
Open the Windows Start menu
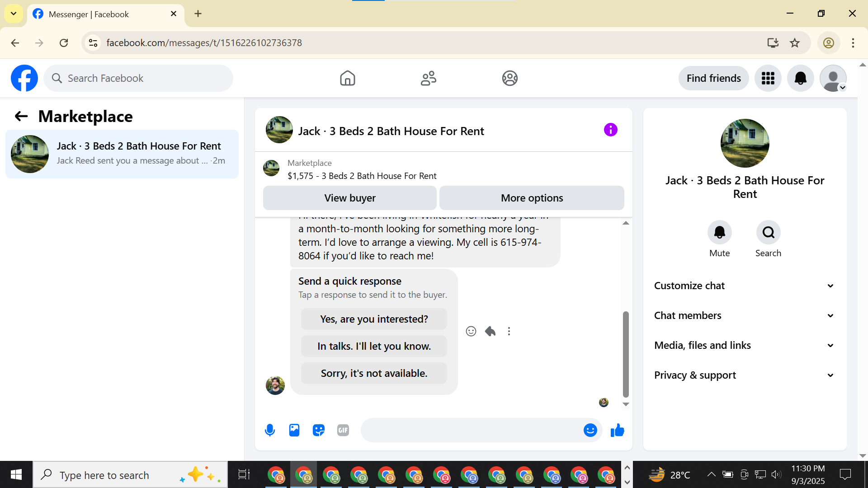(x=16, y=474)
